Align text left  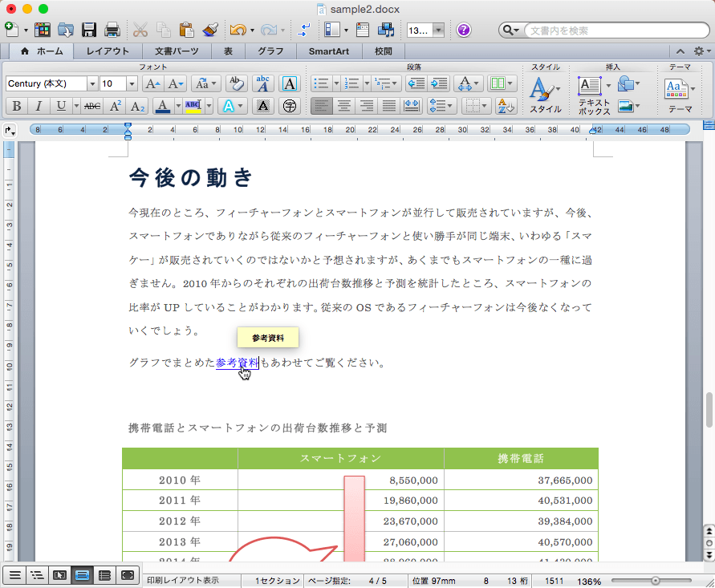pos(322,106)
